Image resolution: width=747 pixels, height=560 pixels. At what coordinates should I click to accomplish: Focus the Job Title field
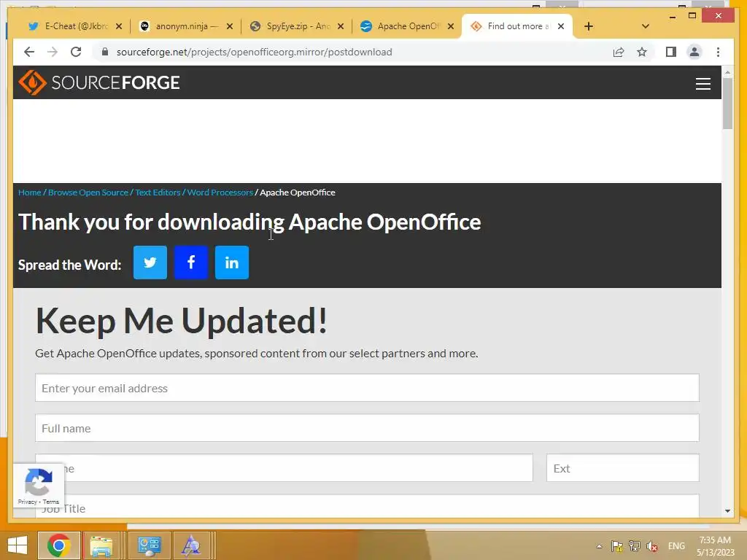pyautogui.click(x=367, y=506)
